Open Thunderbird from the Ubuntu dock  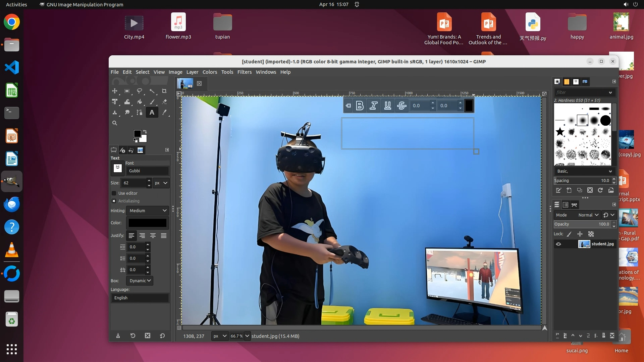[12, 204]
